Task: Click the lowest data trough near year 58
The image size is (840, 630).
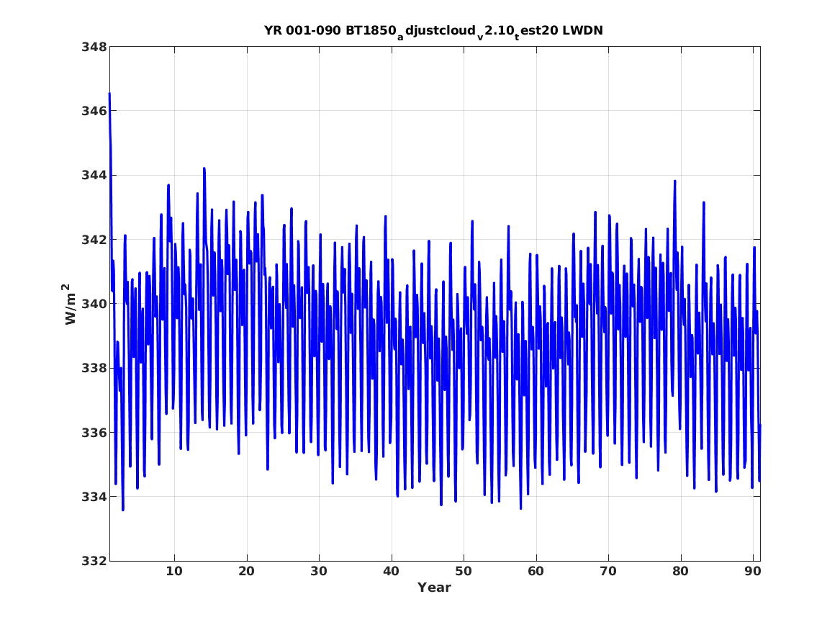Action: [520, 508]
